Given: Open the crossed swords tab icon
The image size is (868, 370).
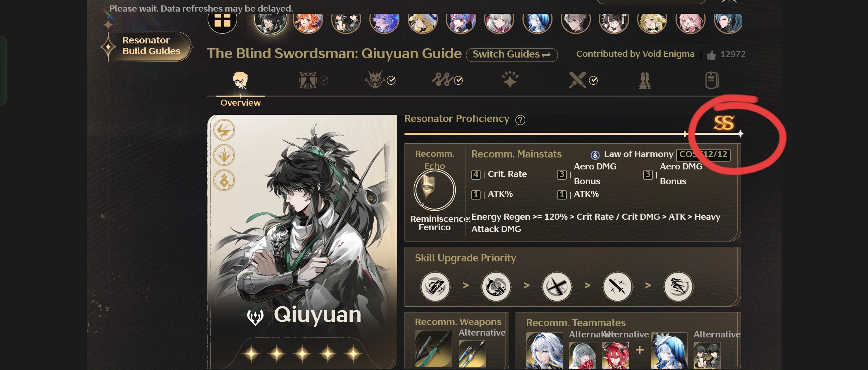Looking at the screenshot, I should (577, 80).
